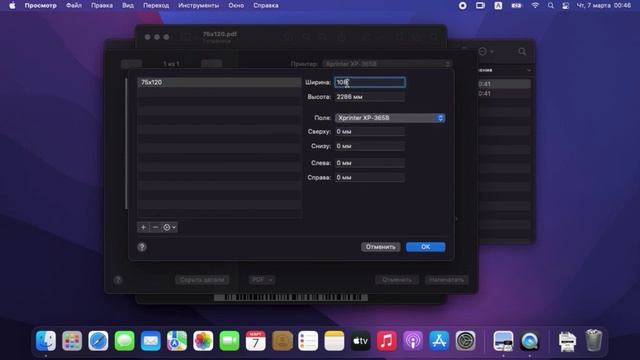Screen dimensions: 640x360
Task: Open the Поле Xprinter XP-365B dropdown
Action: (x=390, y=118)
